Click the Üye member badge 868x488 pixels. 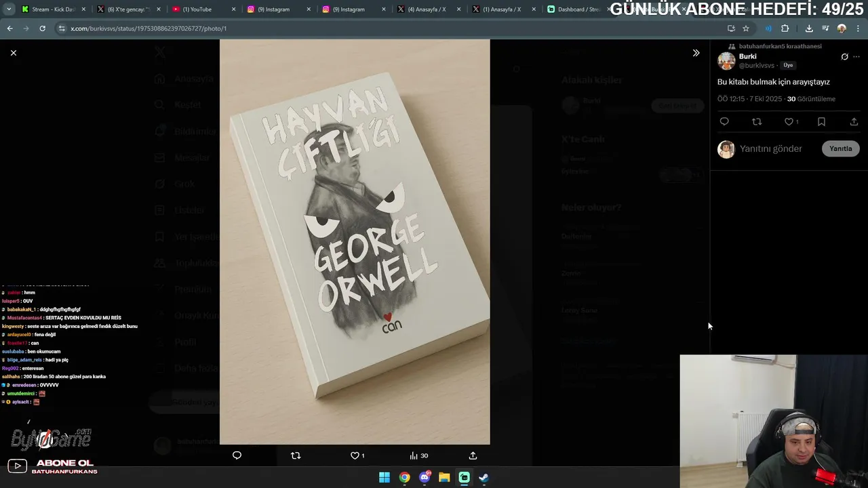click(x=788, y=66)
